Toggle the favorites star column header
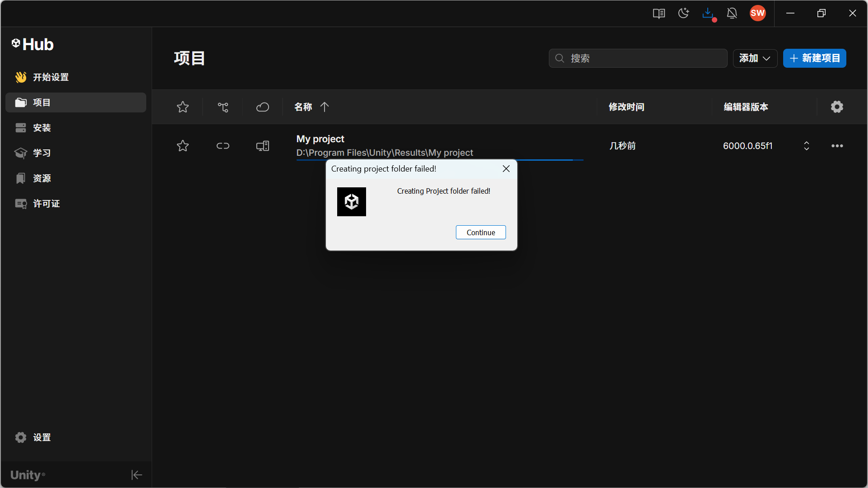The image size is (868, 488). pos(183,107)
